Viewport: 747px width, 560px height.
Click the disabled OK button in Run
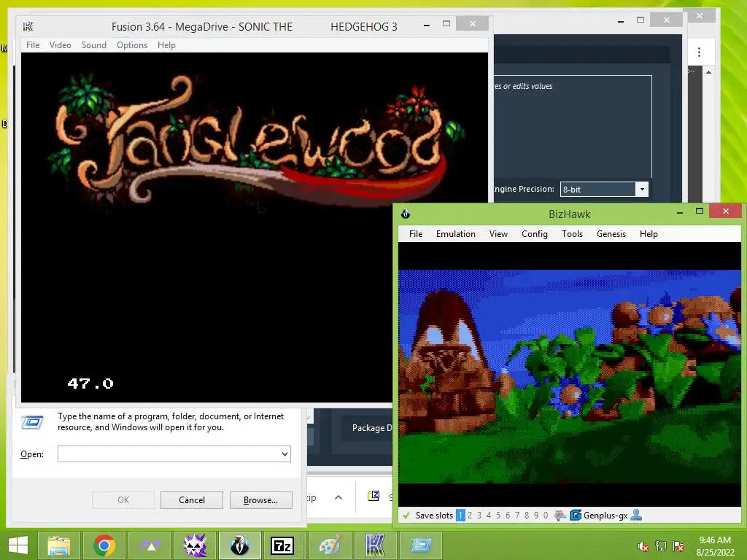click(123, 500)
